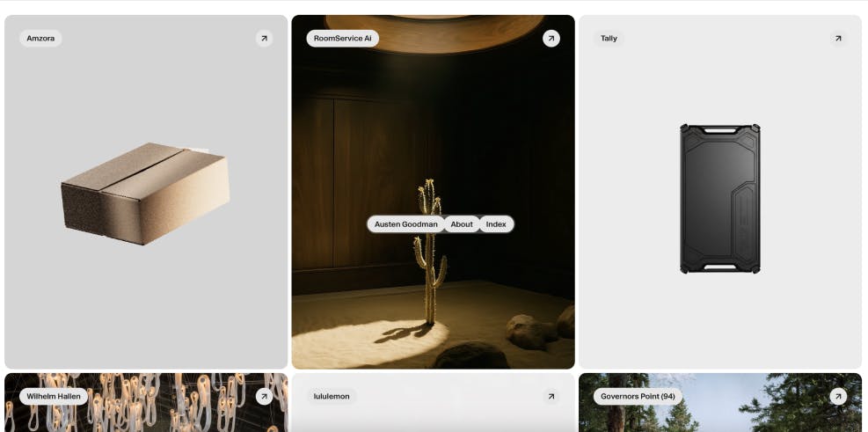Select the Tally label pill
This screenshot has width=868, height=432.
[609, 38]
